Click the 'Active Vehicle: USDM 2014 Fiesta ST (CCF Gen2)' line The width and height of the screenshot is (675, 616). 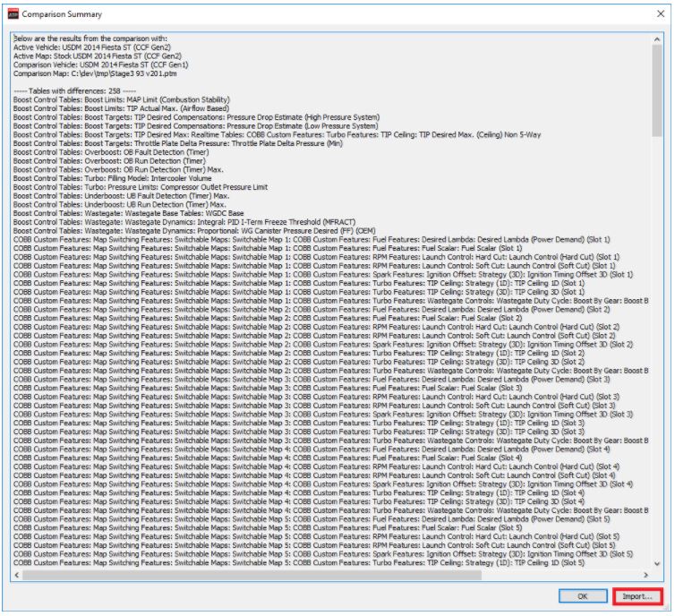(92, 47)
